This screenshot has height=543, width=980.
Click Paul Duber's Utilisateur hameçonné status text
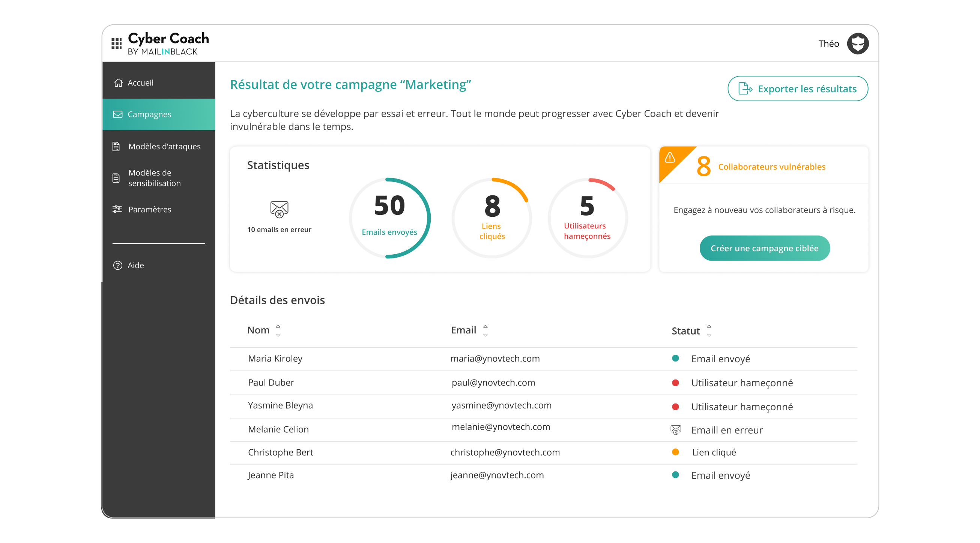[x=742, y=383]
